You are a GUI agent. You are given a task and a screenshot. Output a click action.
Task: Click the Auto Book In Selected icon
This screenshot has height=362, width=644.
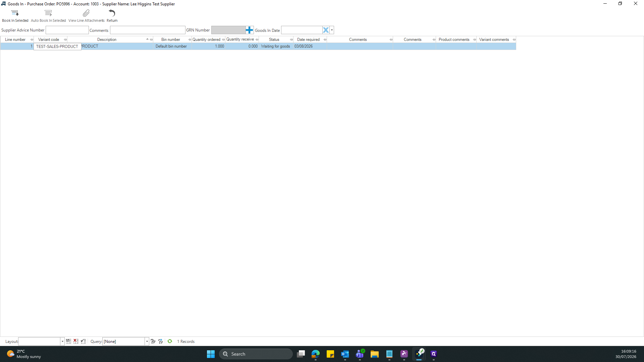[x=48, y=13]
